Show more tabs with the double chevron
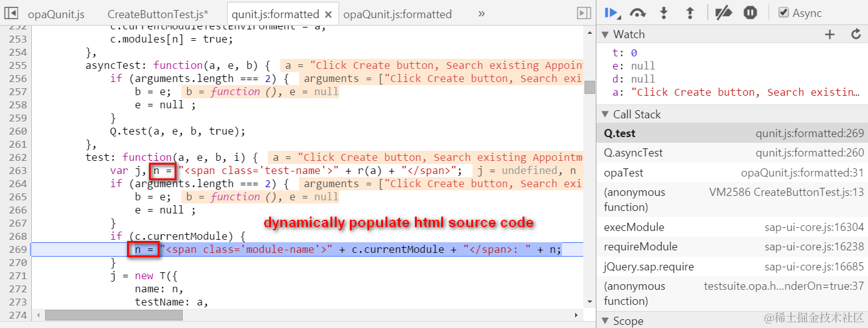 pyautogui.click(x=481, y=13)
